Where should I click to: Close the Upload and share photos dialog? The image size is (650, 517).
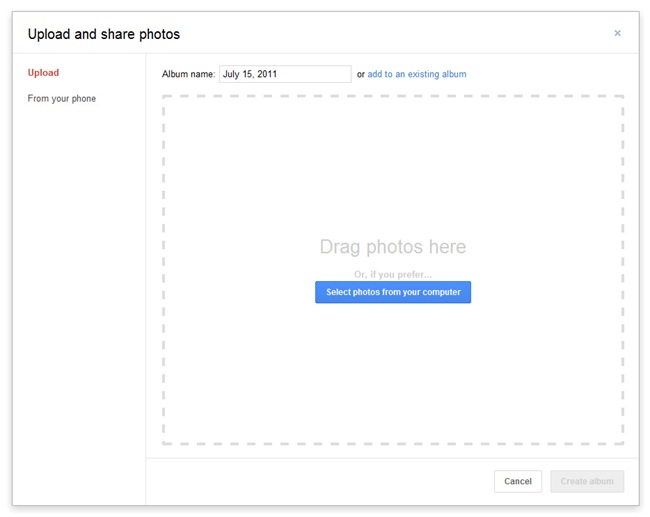tap(617, 33)
